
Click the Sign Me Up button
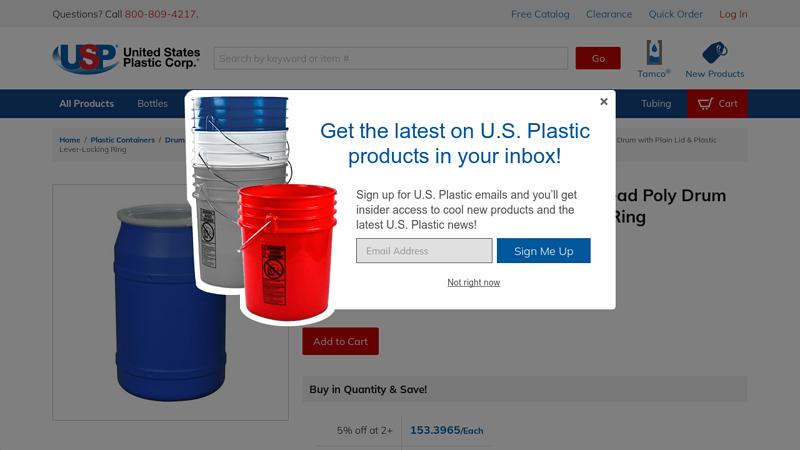[543, 251]
